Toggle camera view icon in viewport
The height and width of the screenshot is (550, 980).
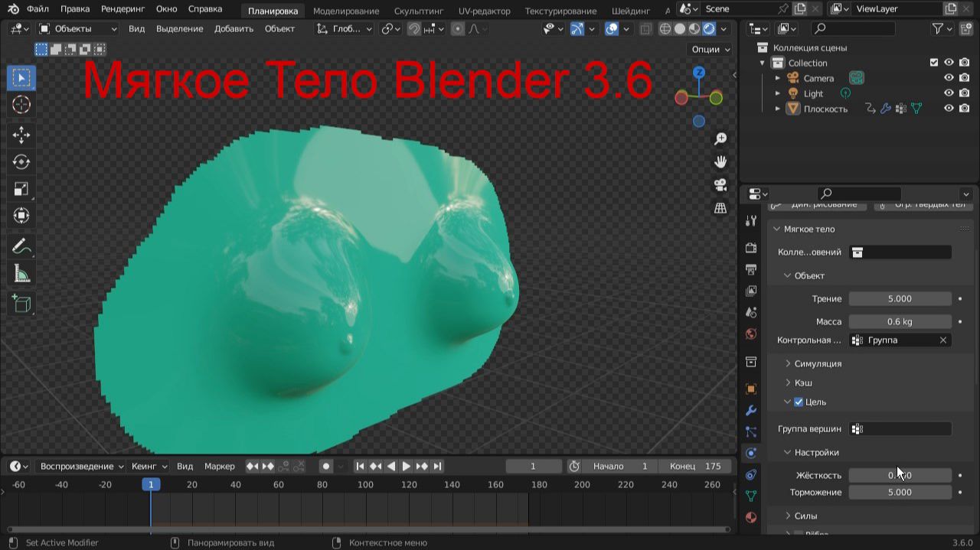(x=720, y=184)
